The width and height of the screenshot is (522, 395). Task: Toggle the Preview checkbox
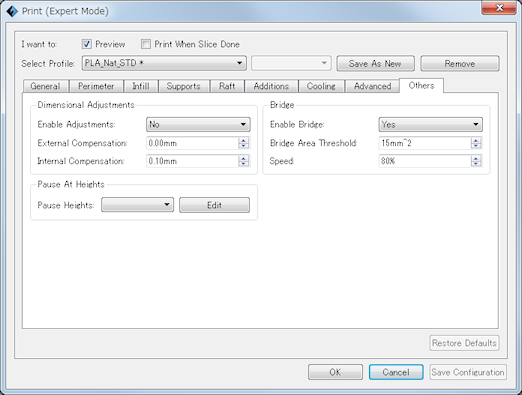87,44
